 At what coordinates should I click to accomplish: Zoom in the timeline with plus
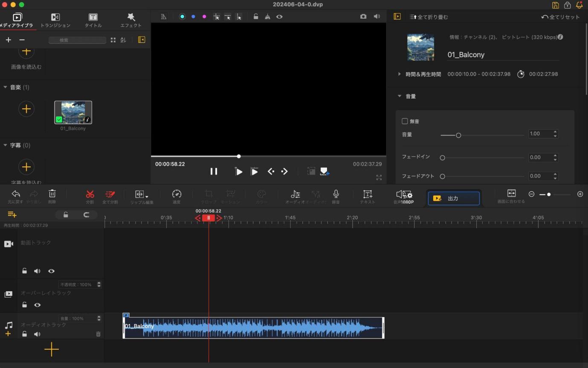point(580,194)
